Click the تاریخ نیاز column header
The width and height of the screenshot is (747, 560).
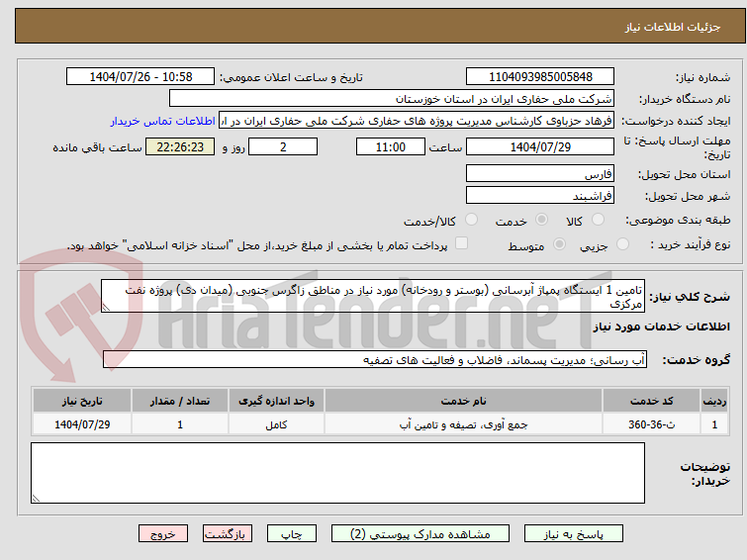82,401
